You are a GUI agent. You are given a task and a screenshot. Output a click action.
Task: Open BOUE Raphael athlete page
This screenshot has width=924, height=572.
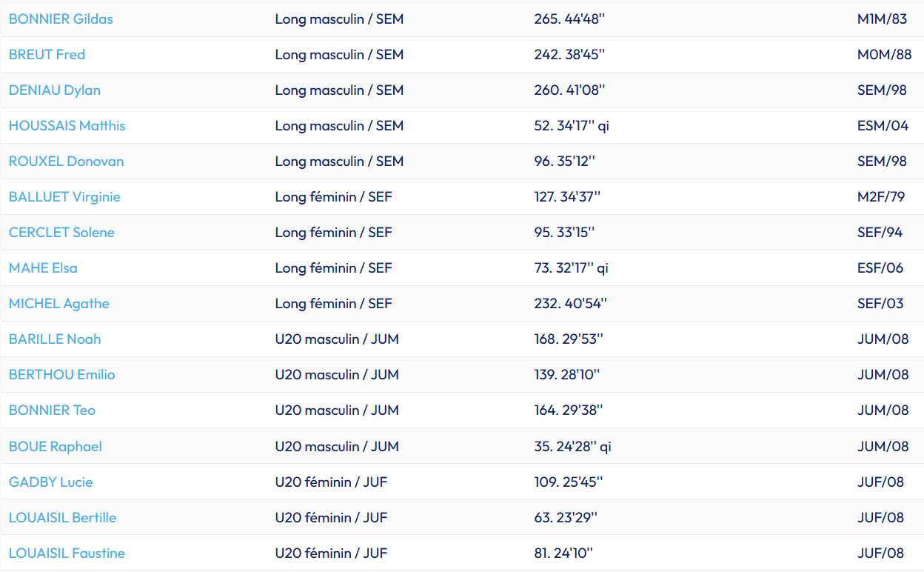pos(55,447)
